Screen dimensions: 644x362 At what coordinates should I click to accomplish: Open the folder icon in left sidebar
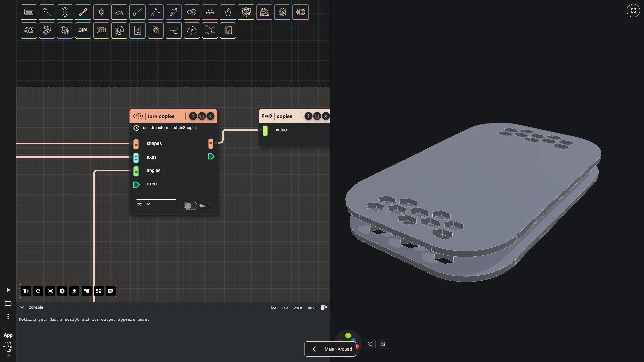click(8, 303)
